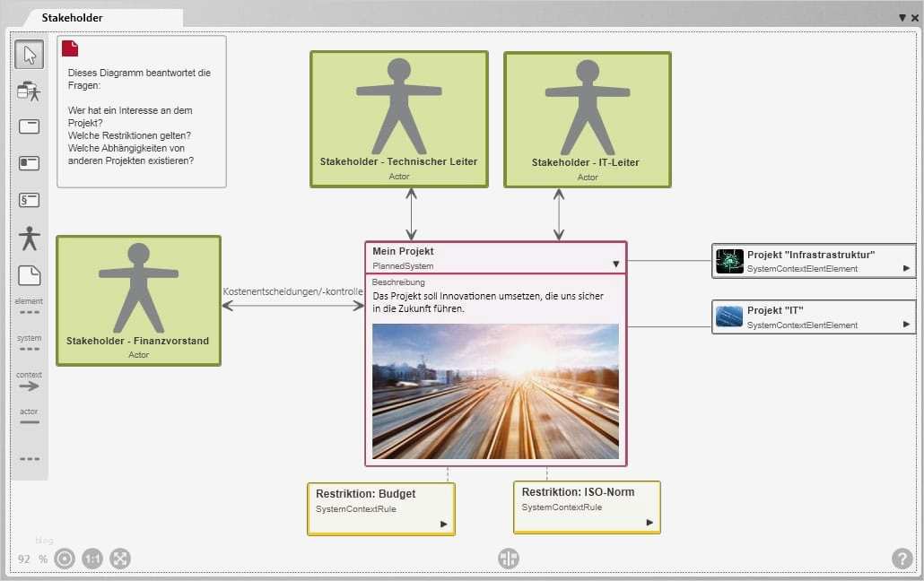
Task: Collapse Mein Projekt with its dropdown triangle
Action: [x=615, y=264]
